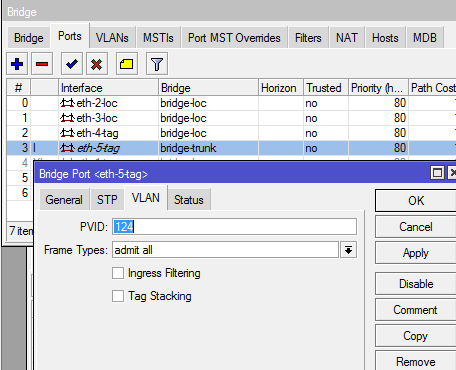This screenshot has height=370, width=456.
Task: Sort by the Path Cost column header
Action: tap(432, 88)
